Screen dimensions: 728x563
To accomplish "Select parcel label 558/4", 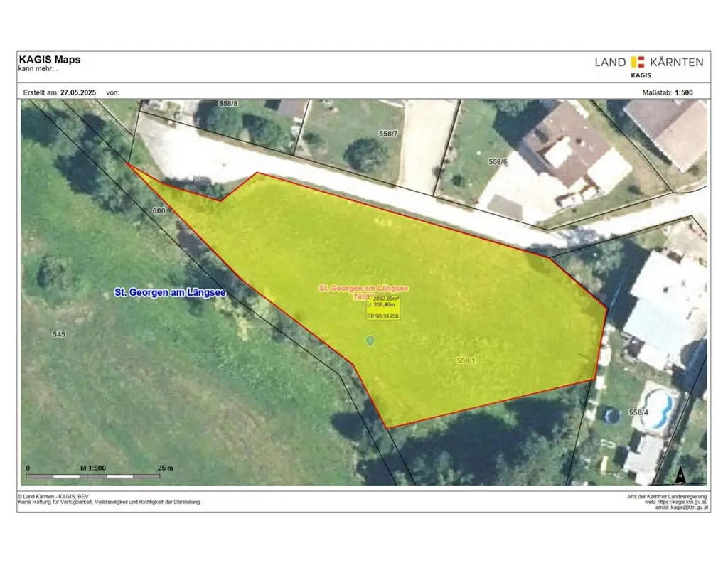I will (638, 412).
